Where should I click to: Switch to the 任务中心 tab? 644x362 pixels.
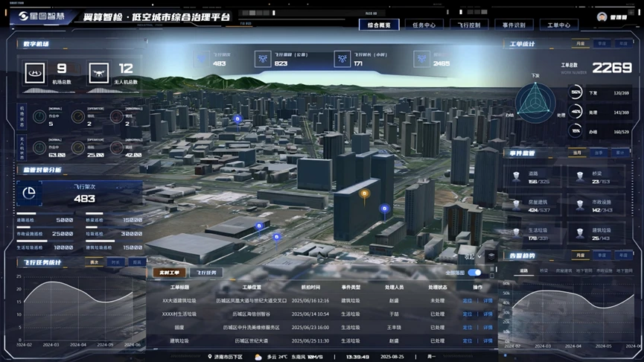pos(424,25)
